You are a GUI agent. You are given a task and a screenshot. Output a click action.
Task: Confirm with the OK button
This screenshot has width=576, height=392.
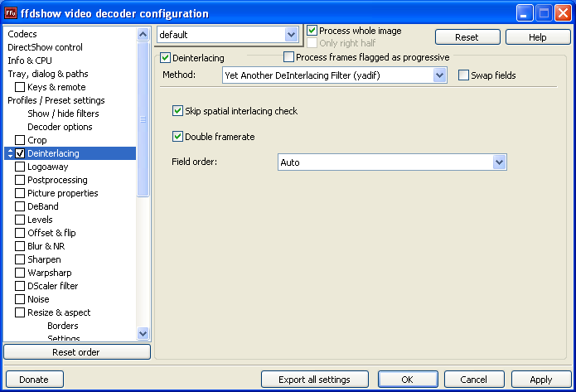click(x=408, y=379)
